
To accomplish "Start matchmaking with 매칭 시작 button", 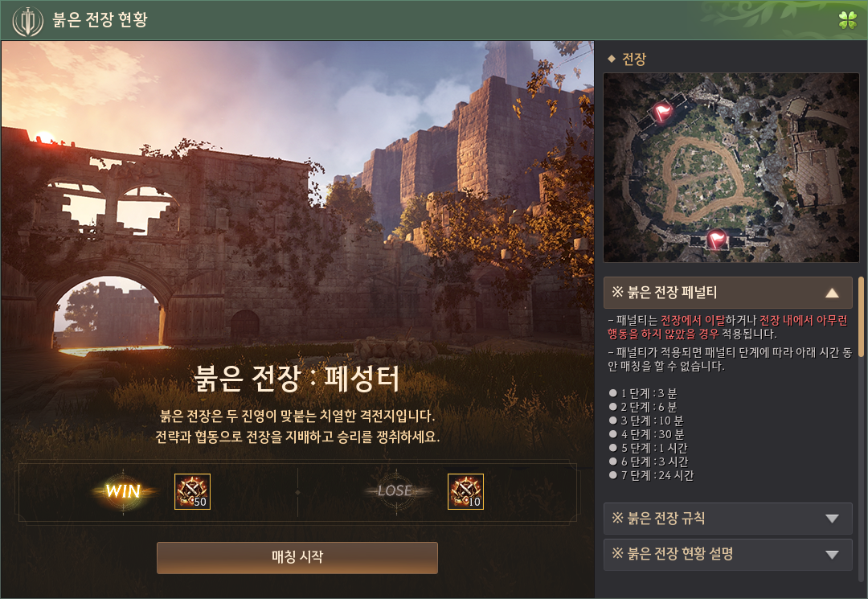I will click(297, 557).
